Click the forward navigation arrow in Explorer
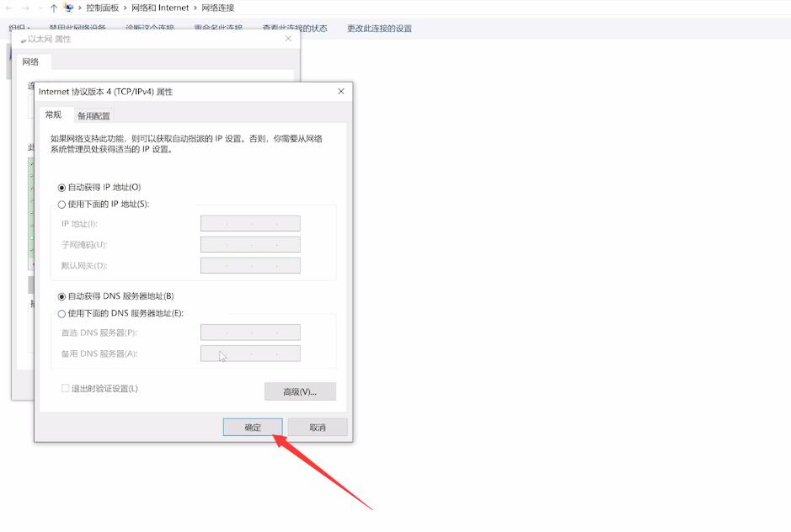This screenshot has height=532, width=791. point(25,8)
